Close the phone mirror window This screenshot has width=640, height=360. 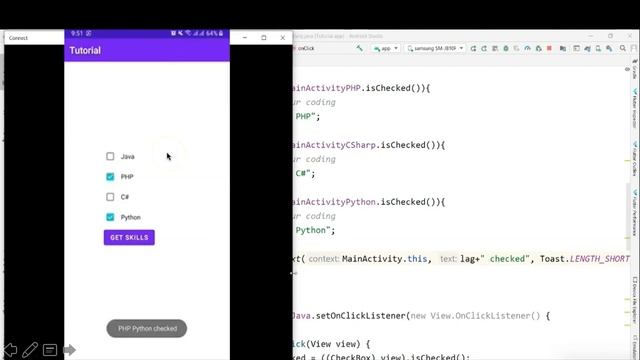tap(283, 38)
